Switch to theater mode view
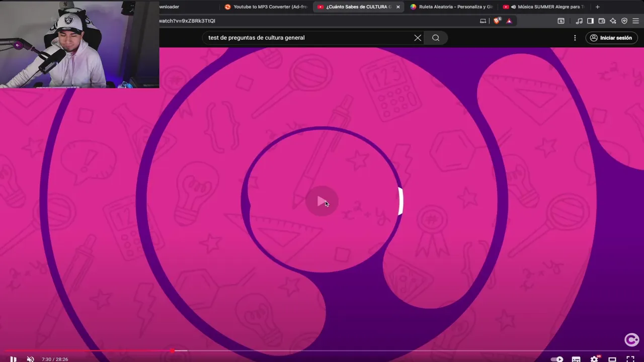Viewport: 644px width, 362px height. coord(612,359)
